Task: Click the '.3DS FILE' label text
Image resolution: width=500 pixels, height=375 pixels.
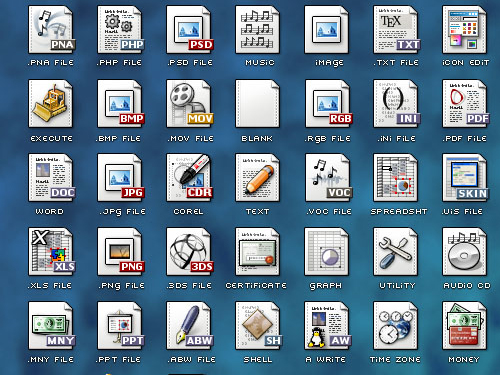Action: coord(189,286)
